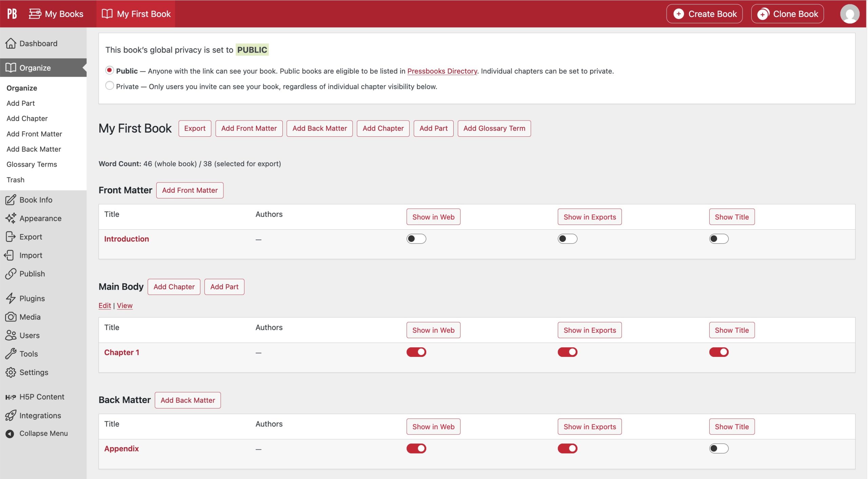Open Trash in the sidebar

(x=16, y=180)
